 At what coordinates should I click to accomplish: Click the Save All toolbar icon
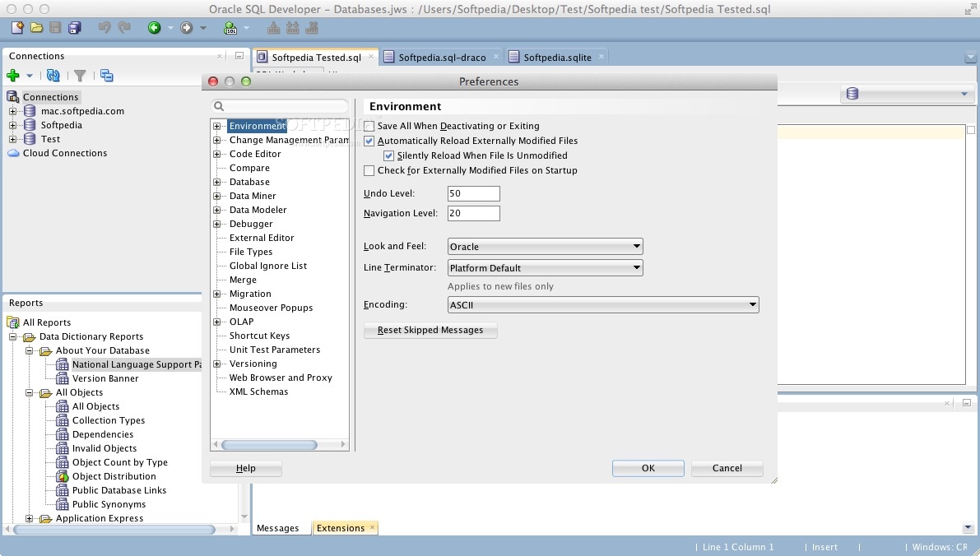75,27
